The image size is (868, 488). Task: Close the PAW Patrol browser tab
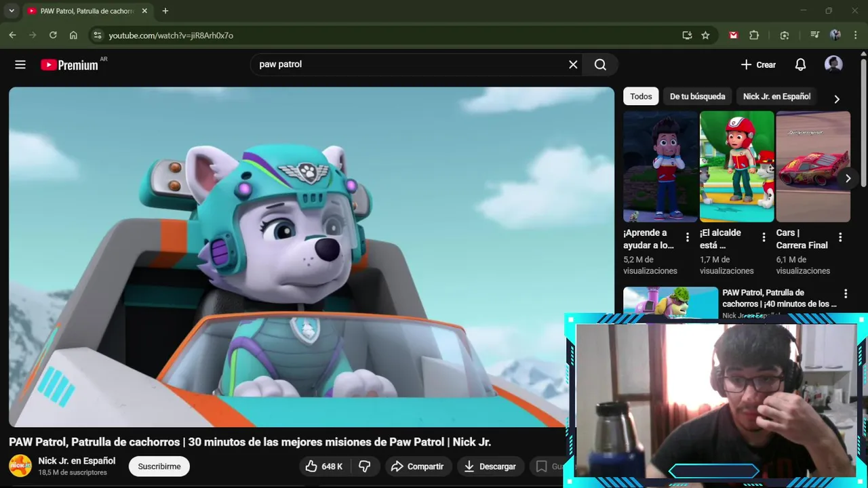[x=144, y=11]
